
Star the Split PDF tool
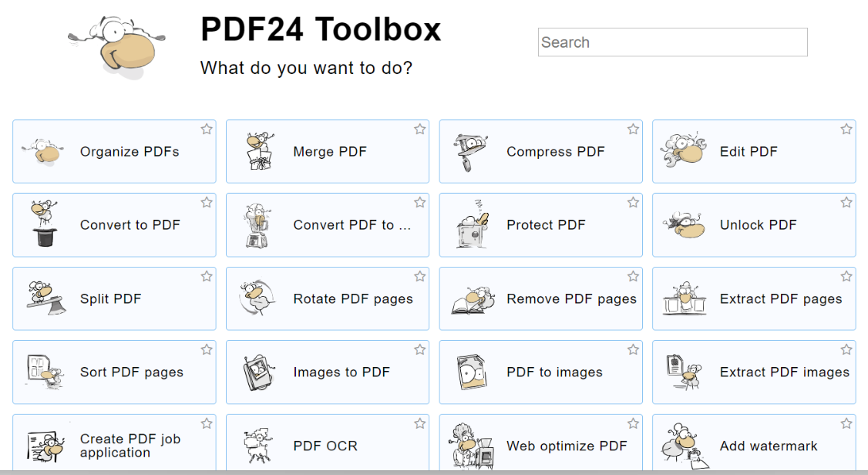tap(207, 276)
